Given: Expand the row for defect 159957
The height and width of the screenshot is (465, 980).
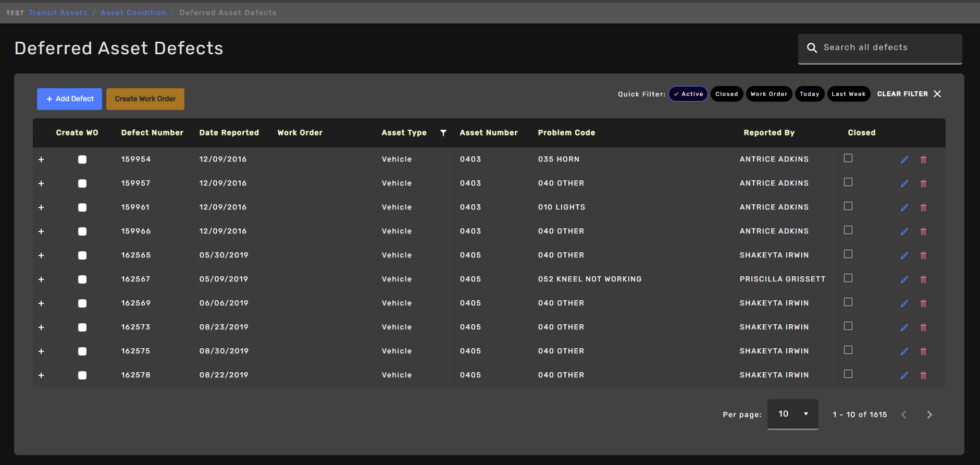Looking at the screenshot, I should pos(41,183).
